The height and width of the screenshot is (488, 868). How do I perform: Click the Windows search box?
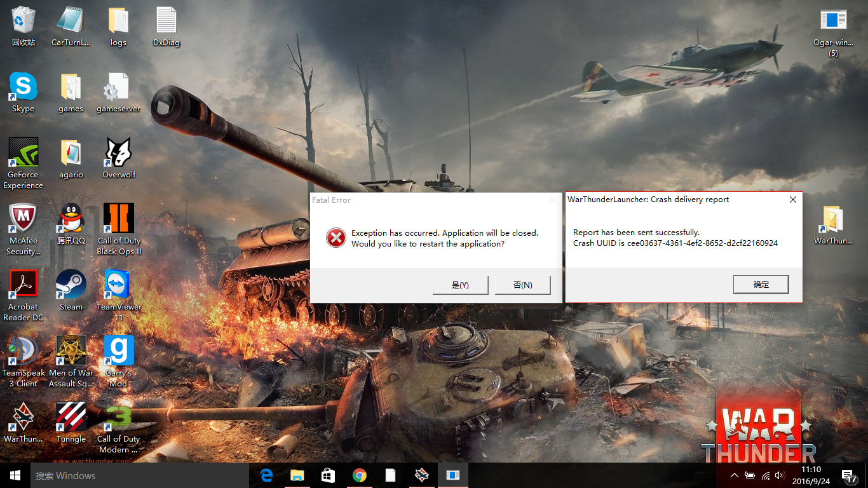[140, 475]
